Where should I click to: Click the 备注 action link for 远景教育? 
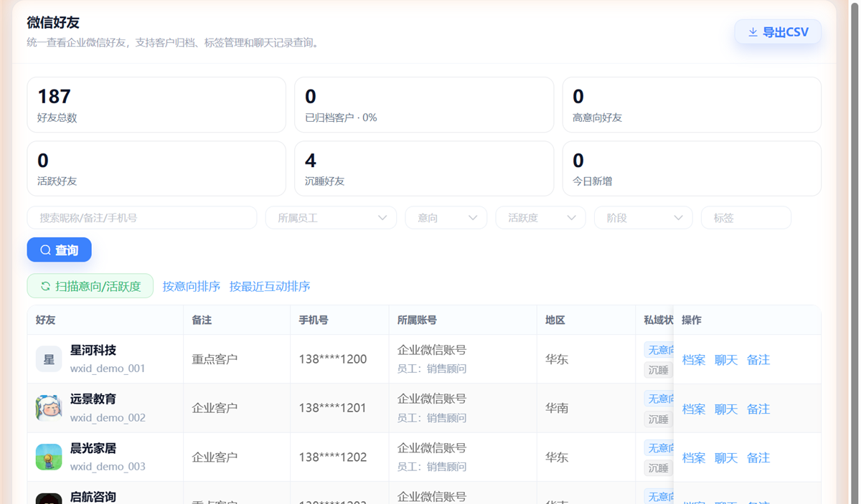click(758, 409)
